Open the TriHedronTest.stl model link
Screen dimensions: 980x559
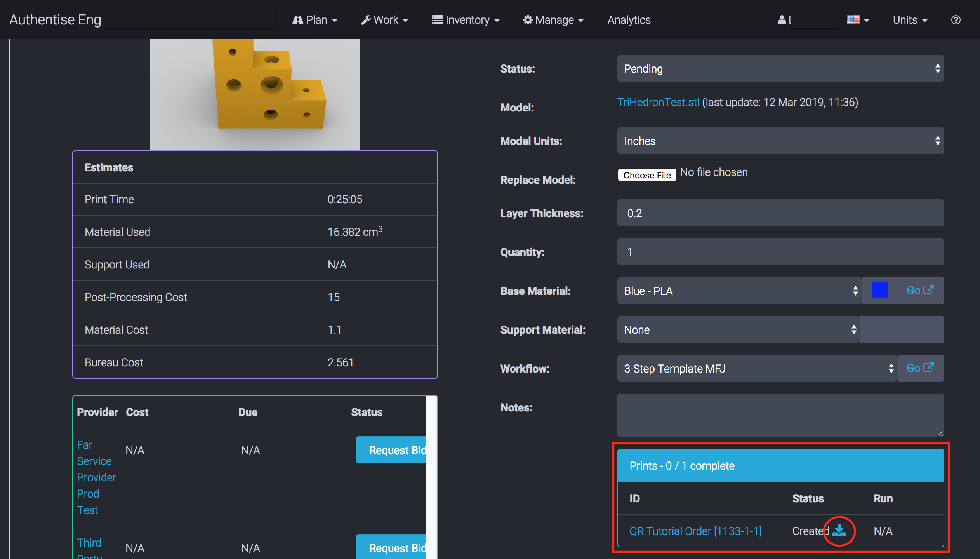pyautogui.click(x=658, y=102)
